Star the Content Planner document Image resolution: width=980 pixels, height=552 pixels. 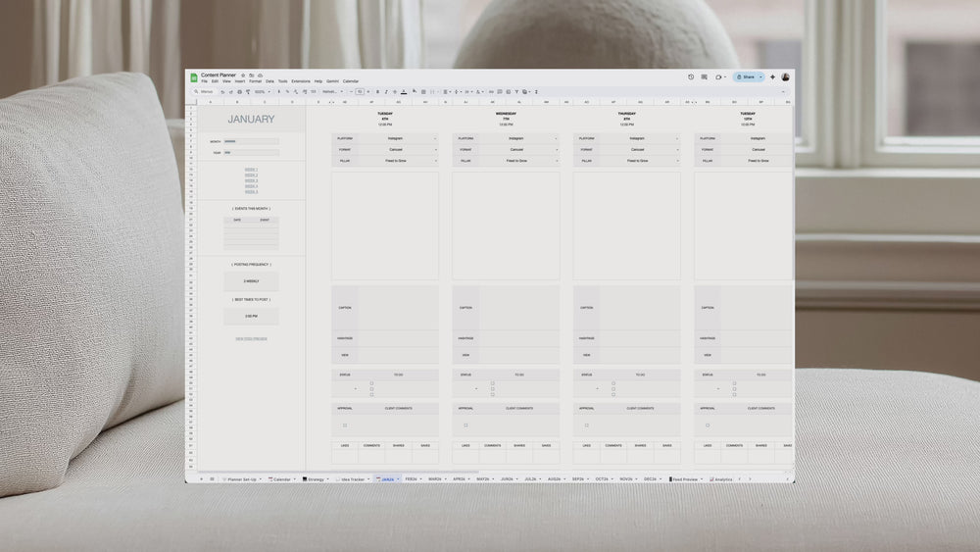[x=243, y=75]
